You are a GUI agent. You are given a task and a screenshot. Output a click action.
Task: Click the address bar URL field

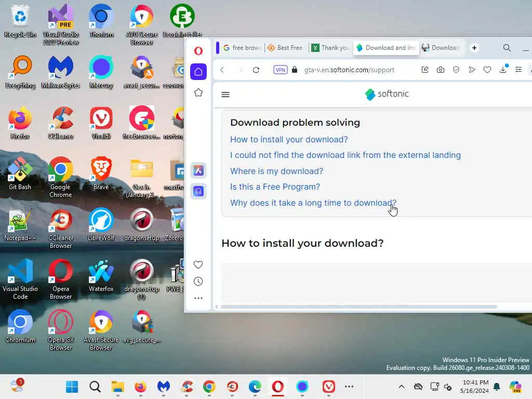349,70
